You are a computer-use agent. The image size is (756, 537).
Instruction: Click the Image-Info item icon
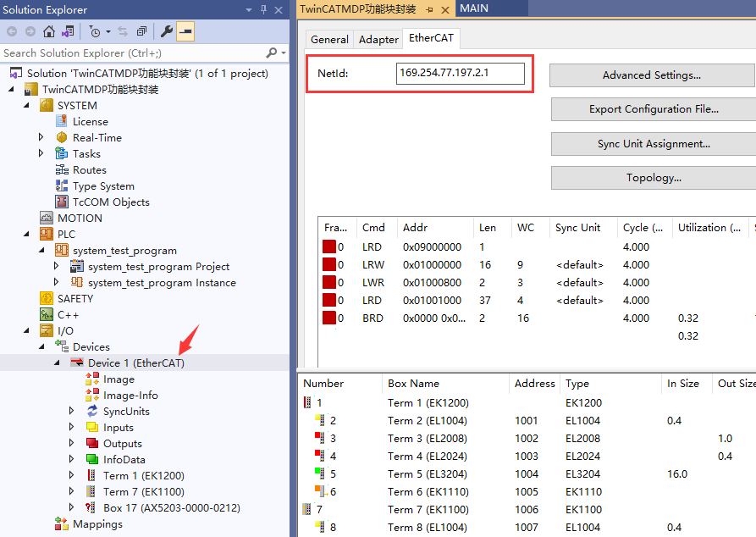tap(92, 396)
